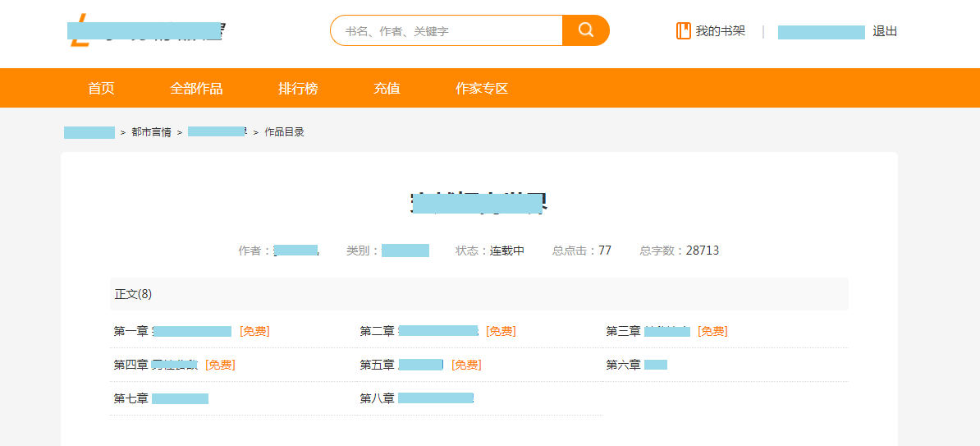Type in the 书名、作者、关键字 search field

[447, 31]
